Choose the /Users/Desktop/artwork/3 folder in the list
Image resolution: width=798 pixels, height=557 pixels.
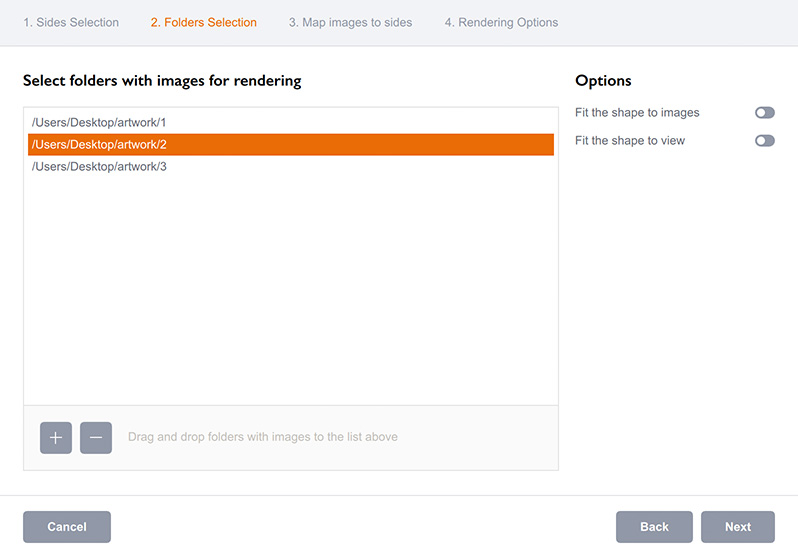(x=99, y=166)
